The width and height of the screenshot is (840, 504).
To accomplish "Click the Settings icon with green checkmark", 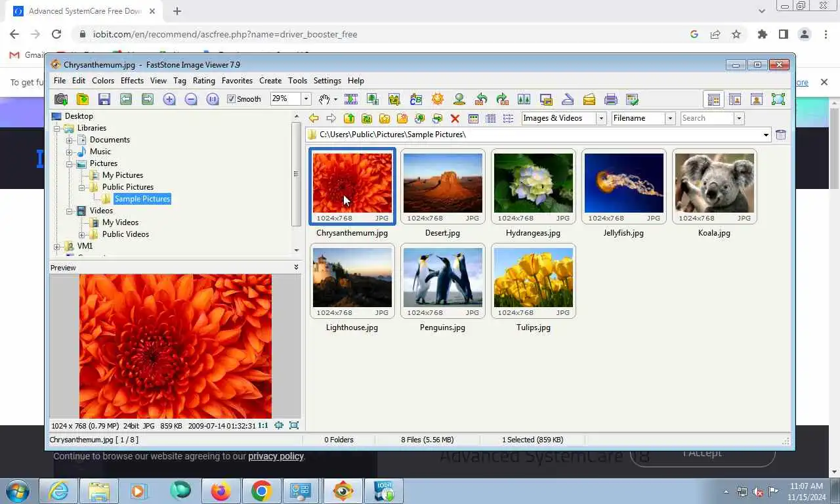I will tap(633, 99).
